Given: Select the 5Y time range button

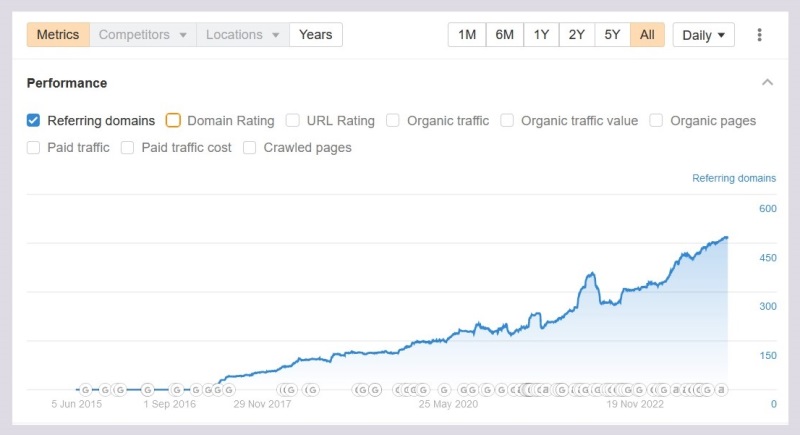Looking at the screenshot, I should (x=612, y=35).
